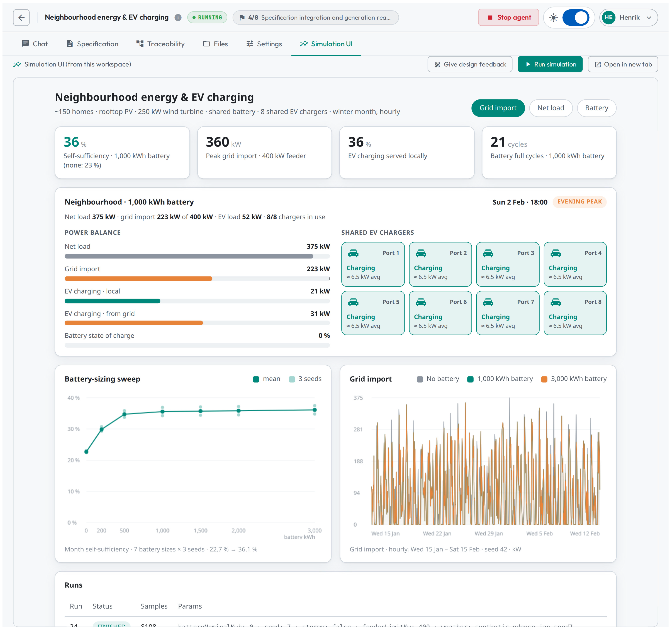672x630 pixels.
Task: Click the Port 3 car icon
Action: [488, 253]
